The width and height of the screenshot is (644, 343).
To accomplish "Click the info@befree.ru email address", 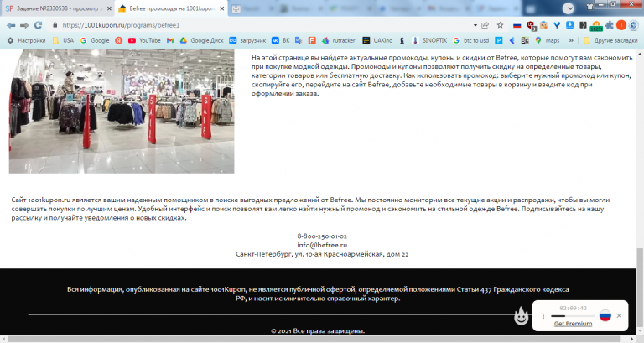I will point(322,245).
